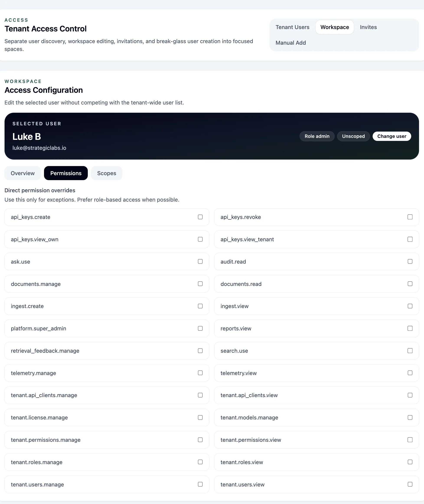Viewport: 424px width, 504px height.
Task: Check ingest.create permission box
Action: 200,306
